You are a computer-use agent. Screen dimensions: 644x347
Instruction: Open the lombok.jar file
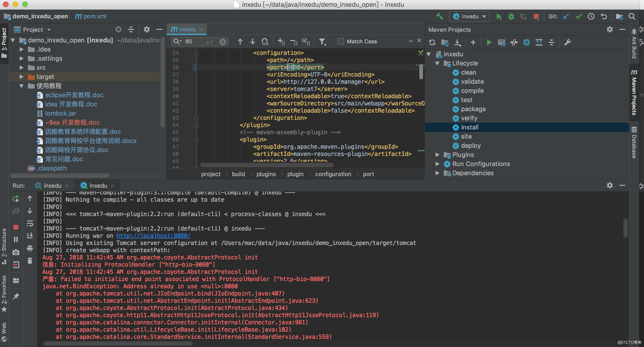(60, 114)
